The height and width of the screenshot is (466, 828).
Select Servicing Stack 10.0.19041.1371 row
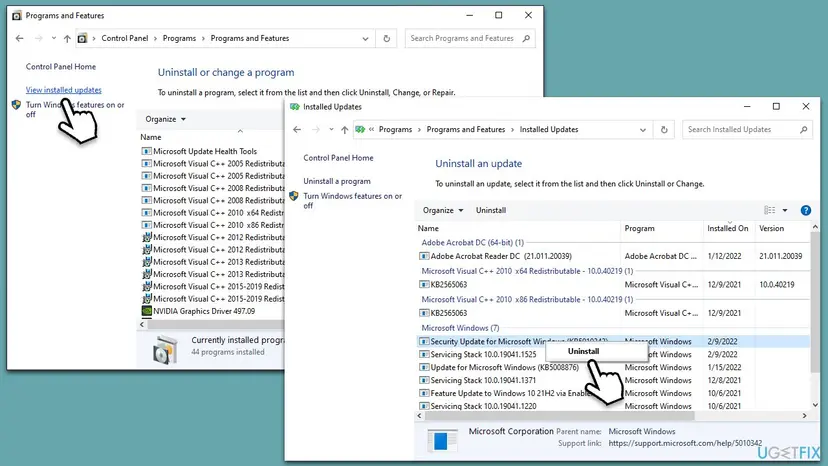(613, 380)
